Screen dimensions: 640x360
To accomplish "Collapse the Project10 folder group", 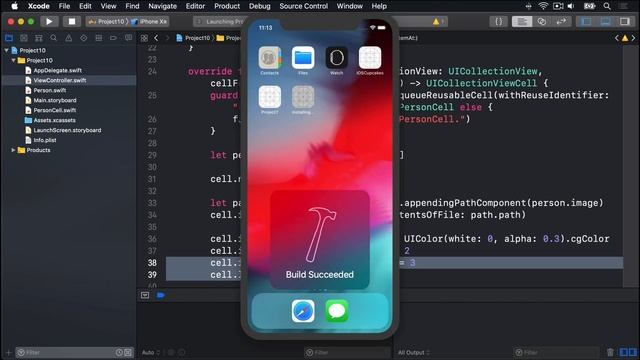I will tap(13, 60).
